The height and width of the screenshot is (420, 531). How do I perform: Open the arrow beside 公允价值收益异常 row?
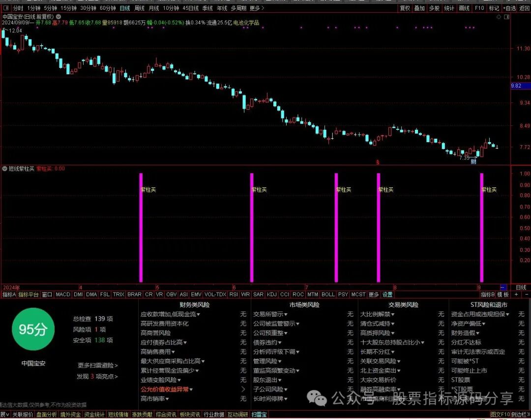243,390
